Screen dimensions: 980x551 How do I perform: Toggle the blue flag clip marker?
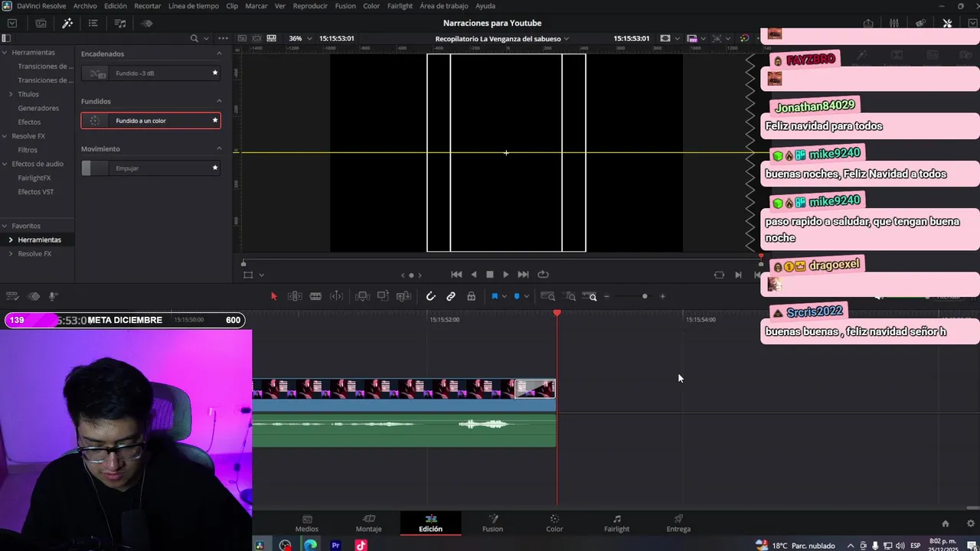click(x=495, y=296)
